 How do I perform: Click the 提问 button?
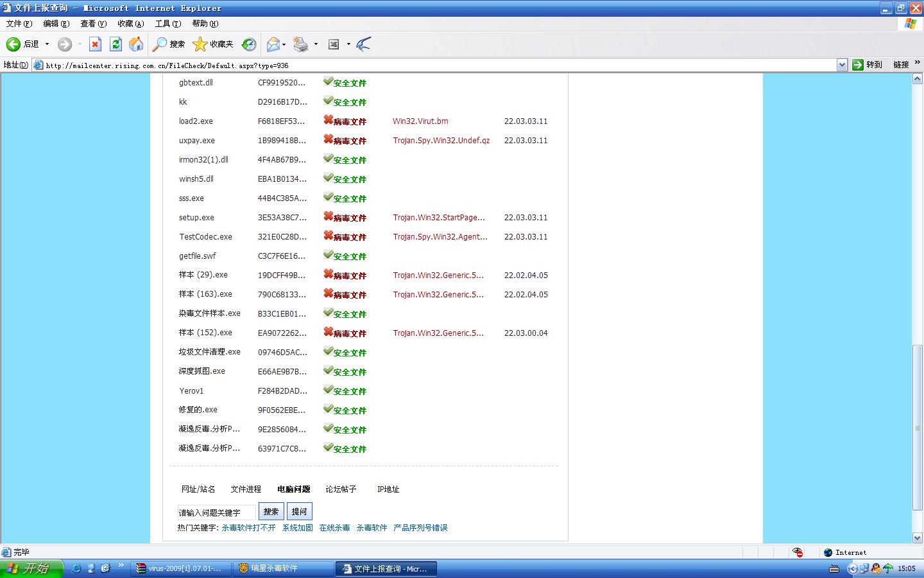tap(299, 512)
